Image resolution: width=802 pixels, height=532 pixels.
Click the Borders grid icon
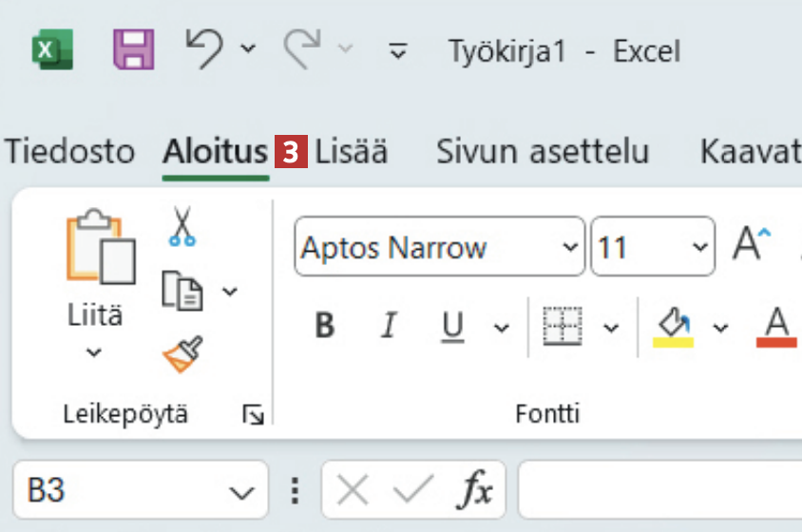[562, 327]
